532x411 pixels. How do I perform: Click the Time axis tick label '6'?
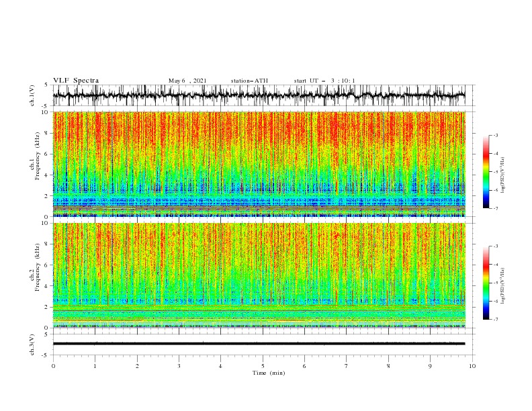(304, 366)
